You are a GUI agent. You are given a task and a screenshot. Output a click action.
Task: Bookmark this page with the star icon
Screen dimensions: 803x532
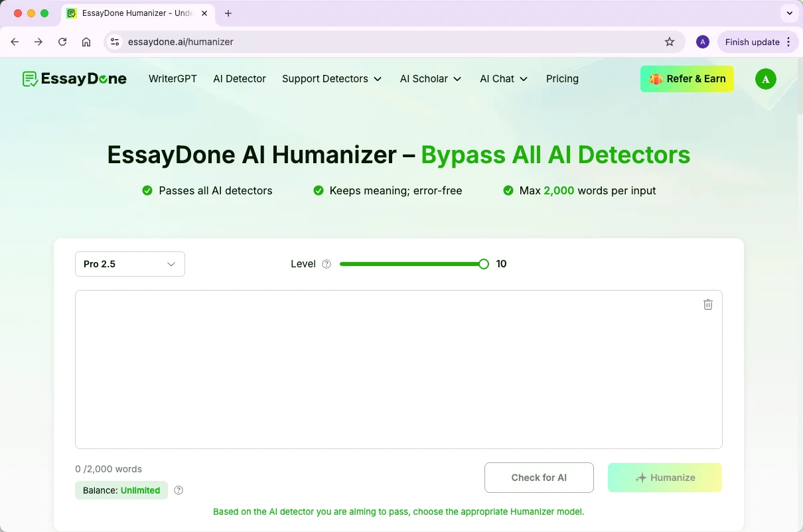[x=670, y=42]
